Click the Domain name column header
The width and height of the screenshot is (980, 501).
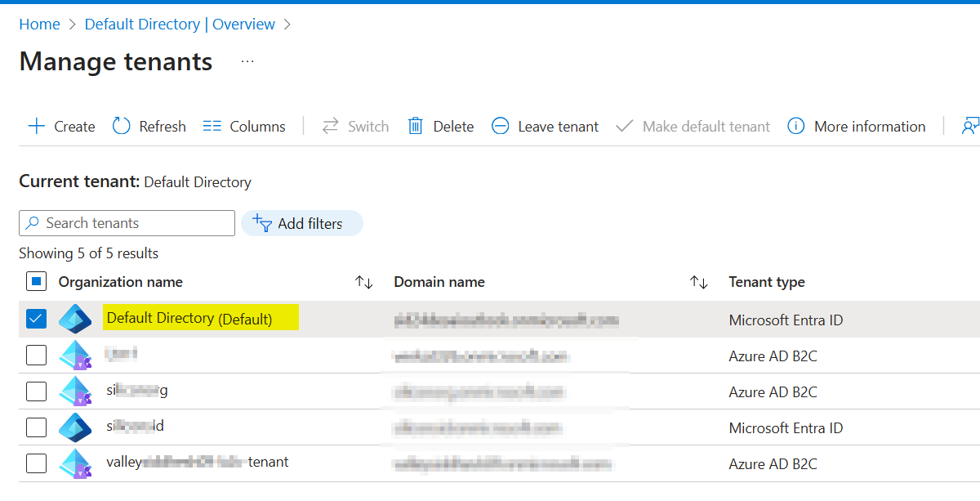coord(439,282)
